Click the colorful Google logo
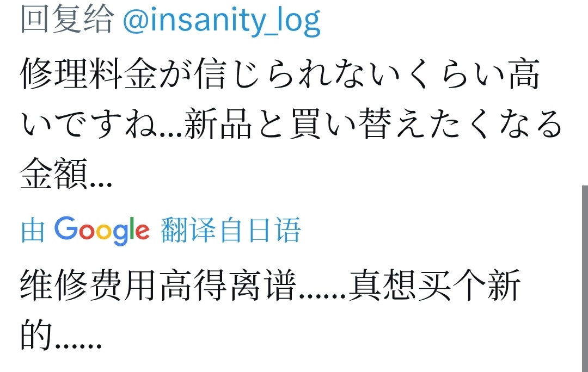This screenshot has width=588, height=372. pos(102,230)
